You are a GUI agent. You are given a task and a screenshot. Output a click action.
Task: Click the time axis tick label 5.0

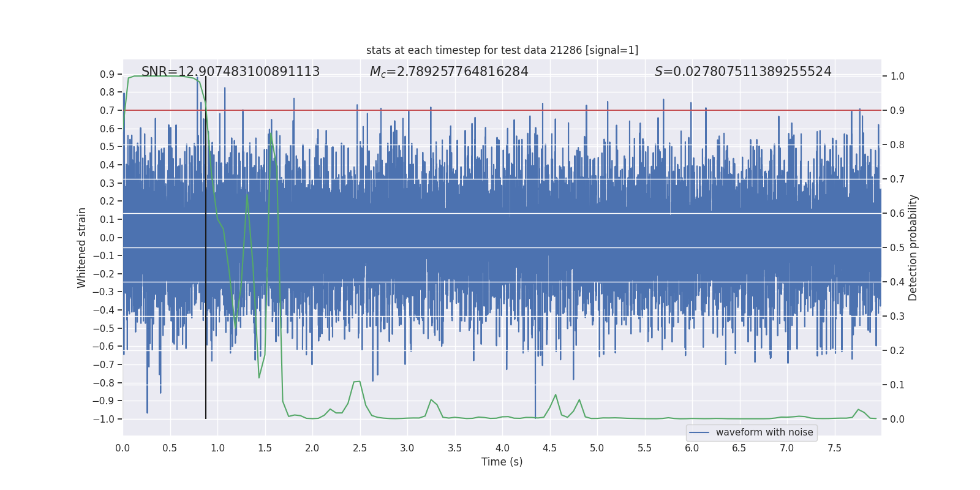click(597, 448)
